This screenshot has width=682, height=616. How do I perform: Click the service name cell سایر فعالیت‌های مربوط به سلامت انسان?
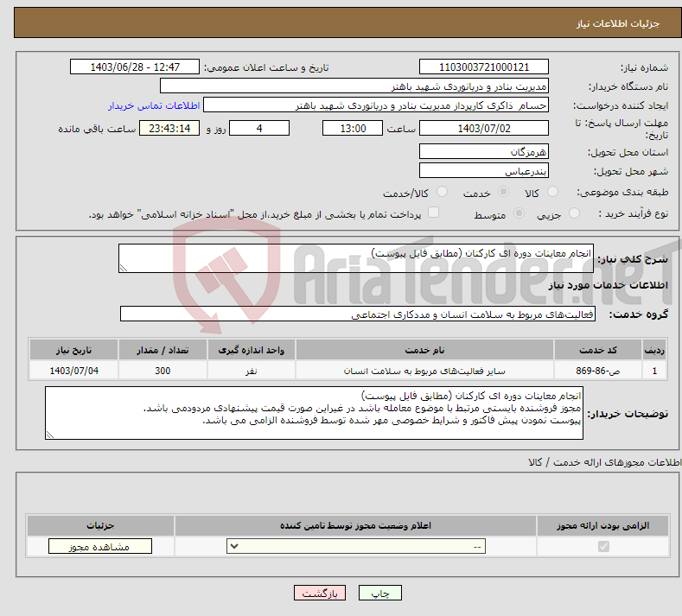click(x=424, y=371)
